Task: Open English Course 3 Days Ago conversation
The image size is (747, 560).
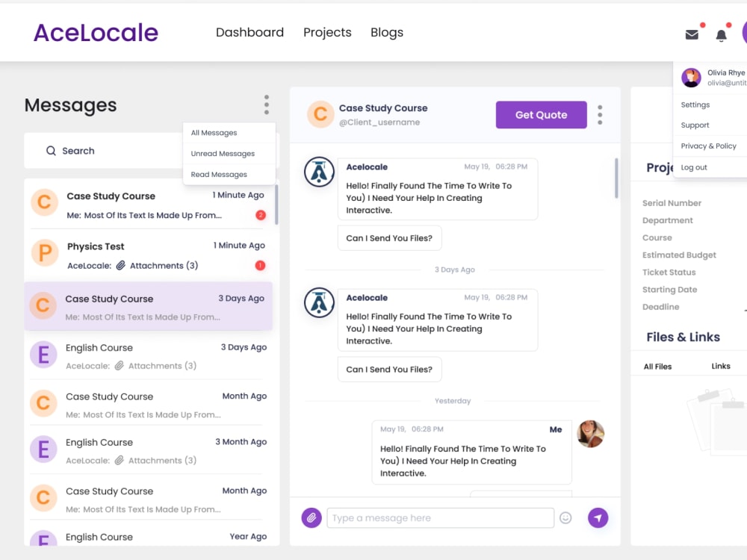Action: (149, 356)
